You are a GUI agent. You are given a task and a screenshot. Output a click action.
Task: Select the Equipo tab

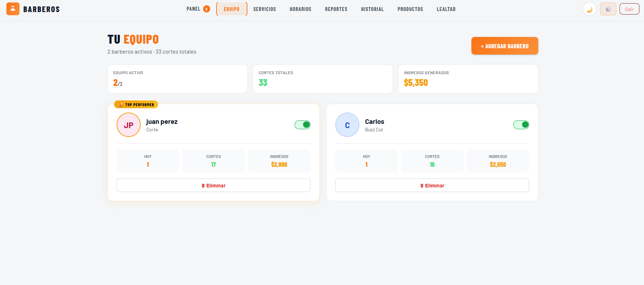click(x=232, y=9)
